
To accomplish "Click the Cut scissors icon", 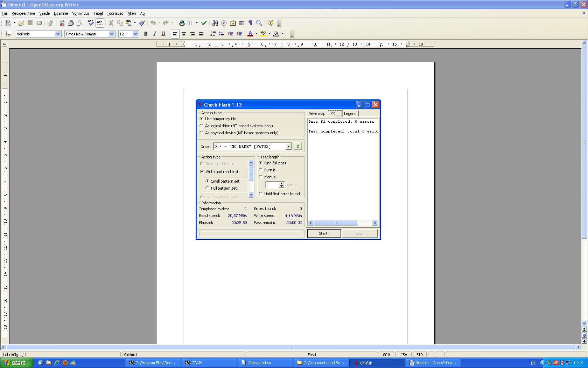I will (111, 23).
